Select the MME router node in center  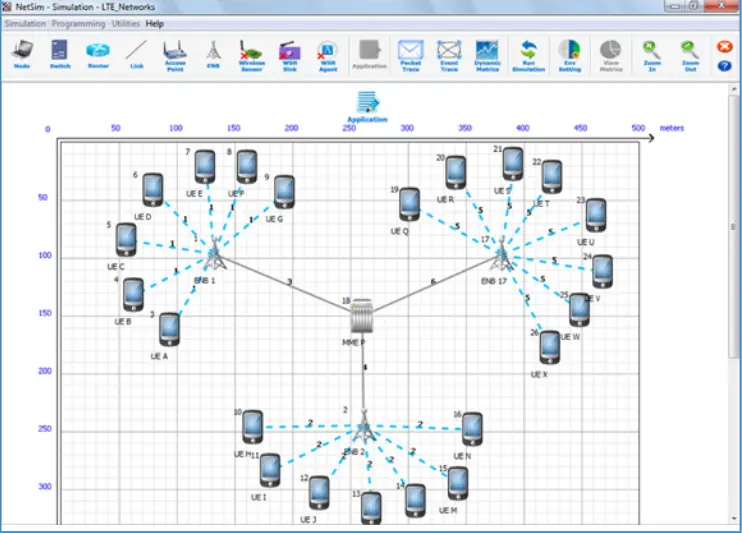tap(362, 317)
